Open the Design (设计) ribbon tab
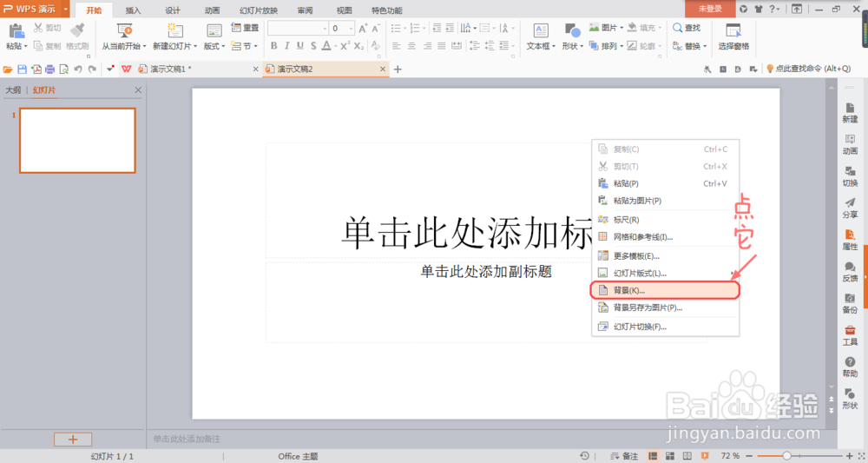This screenshot has width=868, height=463. tap(172, 10)
